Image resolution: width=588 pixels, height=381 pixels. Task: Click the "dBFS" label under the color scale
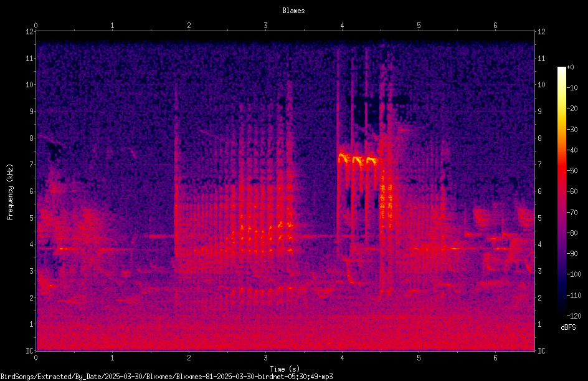(x=568, y=327)
